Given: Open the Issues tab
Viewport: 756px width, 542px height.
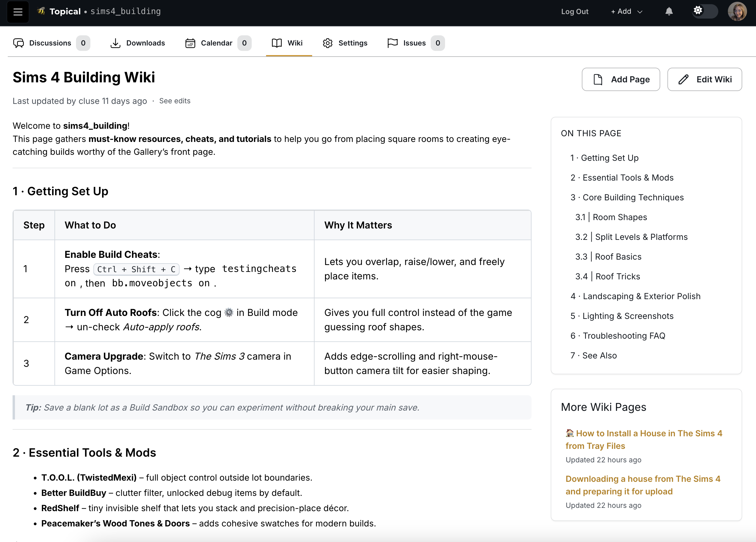Looking at the screenshot, I should (416, 43).
